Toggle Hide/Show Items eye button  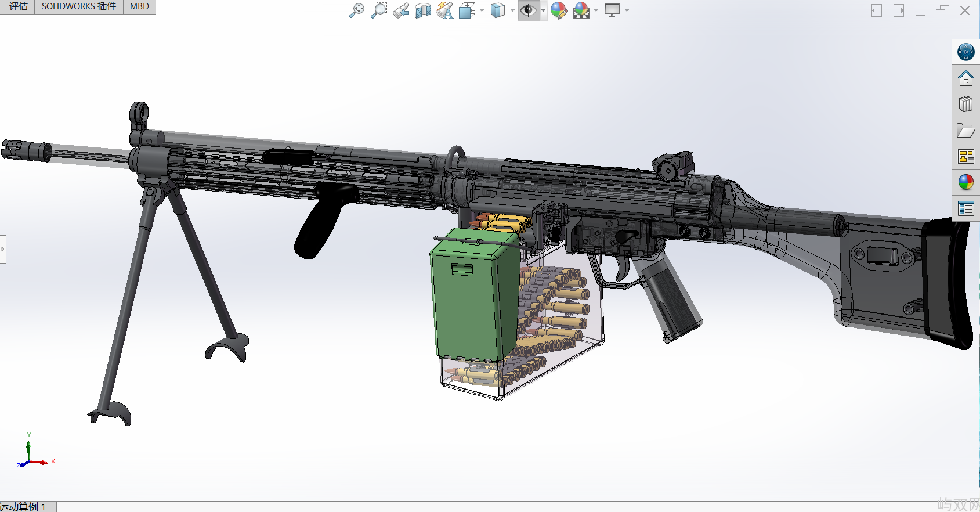528,10
